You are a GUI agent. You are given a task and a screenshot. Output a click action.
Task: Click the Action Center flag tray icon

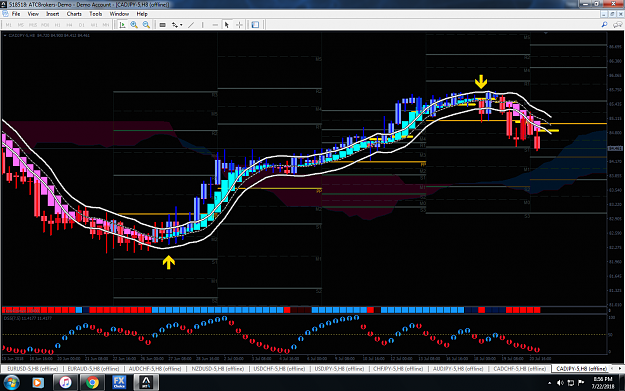point(581,383)
